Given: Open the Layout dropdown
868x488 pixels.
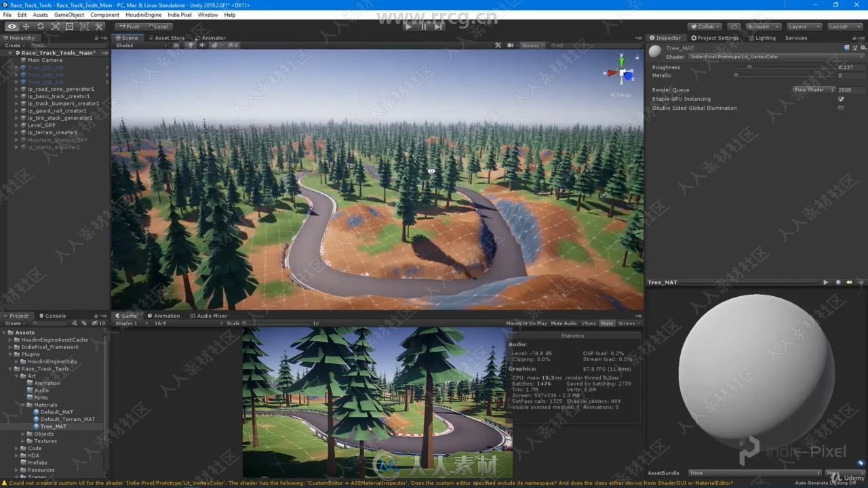Looking at the screenshot, I should pyautogui.click(x=844, y=26).
